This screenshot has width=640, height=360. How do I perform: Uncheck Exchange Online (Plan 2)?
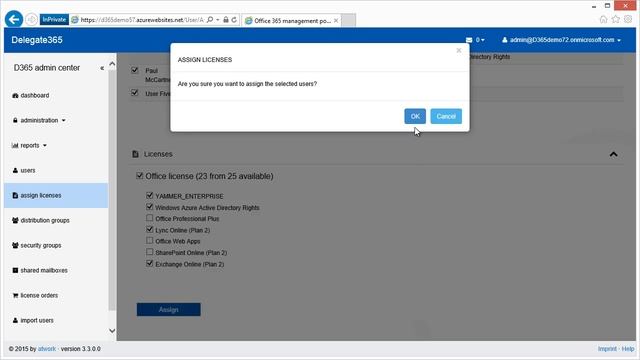[x=149, y=263]
